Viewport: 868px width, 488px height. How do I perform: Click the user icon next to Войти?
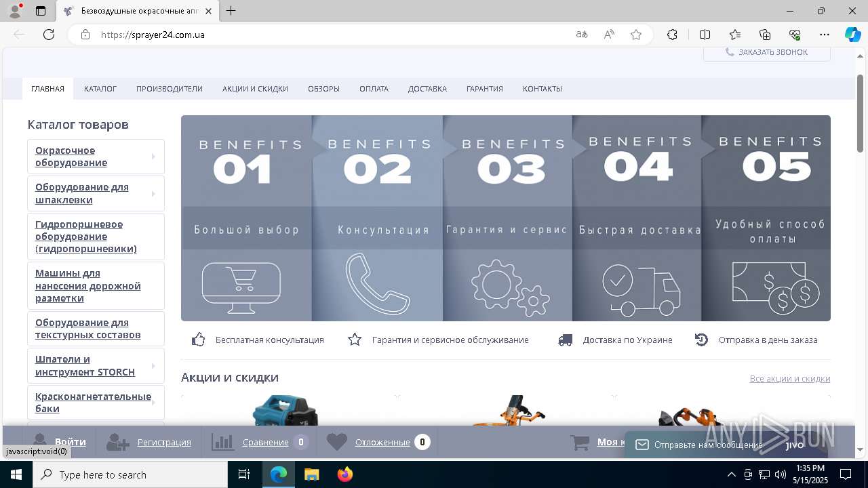(x=39, y=443)
